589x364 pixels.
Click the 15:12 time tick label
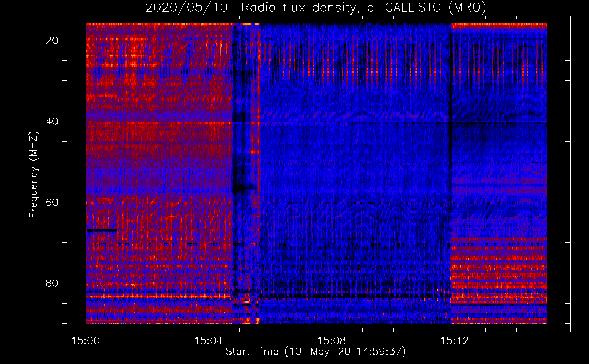coord(455,341)
